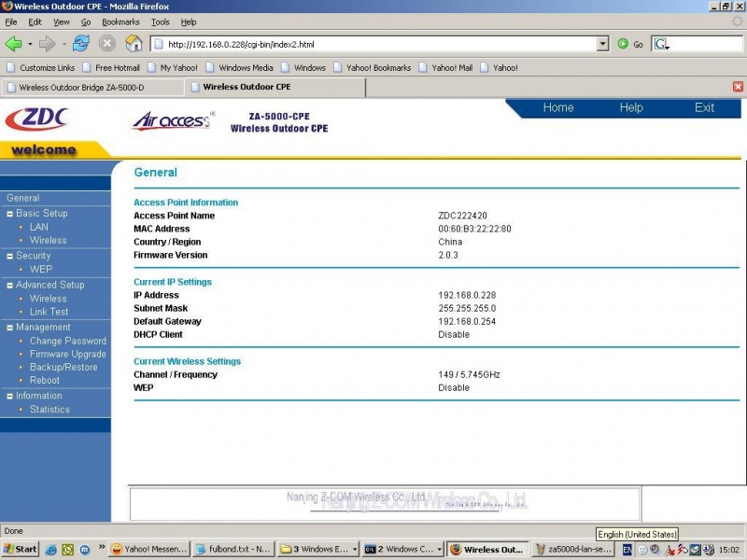Image resolution: width=747 pixels, height=560 pixels.
Task: Open the Back button history dropdown
Action: point(31,42)
